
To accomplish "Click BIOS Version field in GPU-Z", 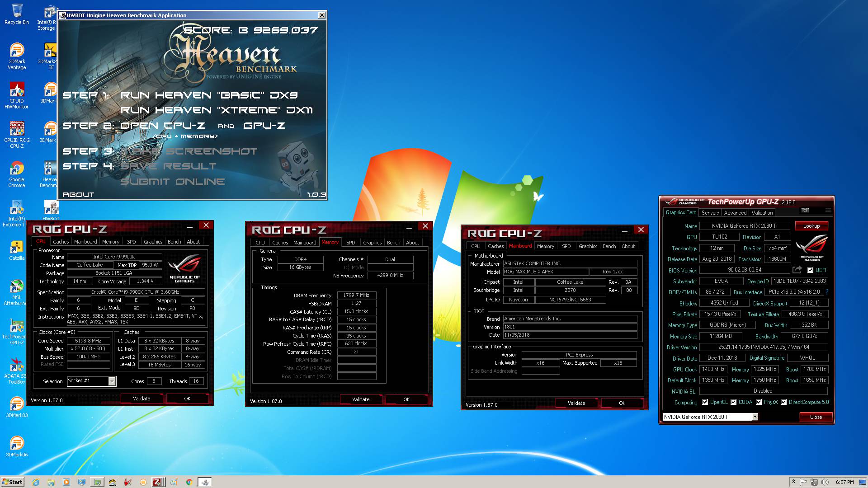I will [x=745, y=270].
